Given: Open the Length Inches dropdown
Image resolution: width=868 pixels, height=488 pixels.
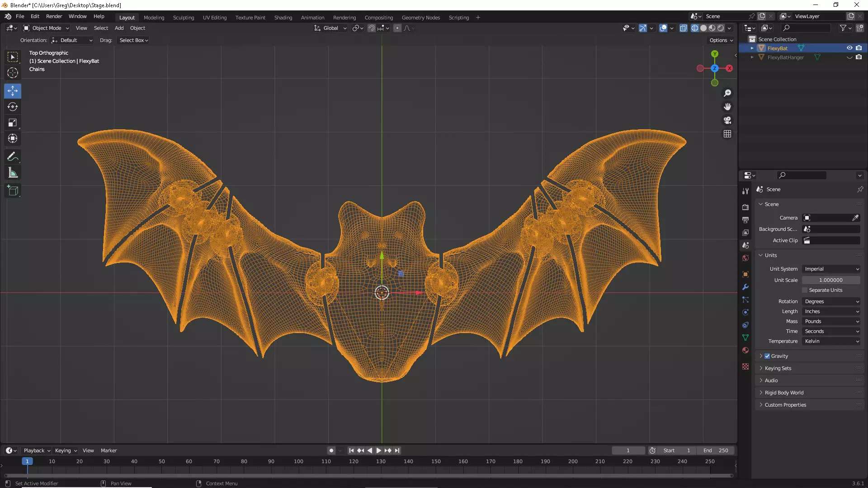Looking at the screenshot, I should pyautogui.click(x=831, y=311).
